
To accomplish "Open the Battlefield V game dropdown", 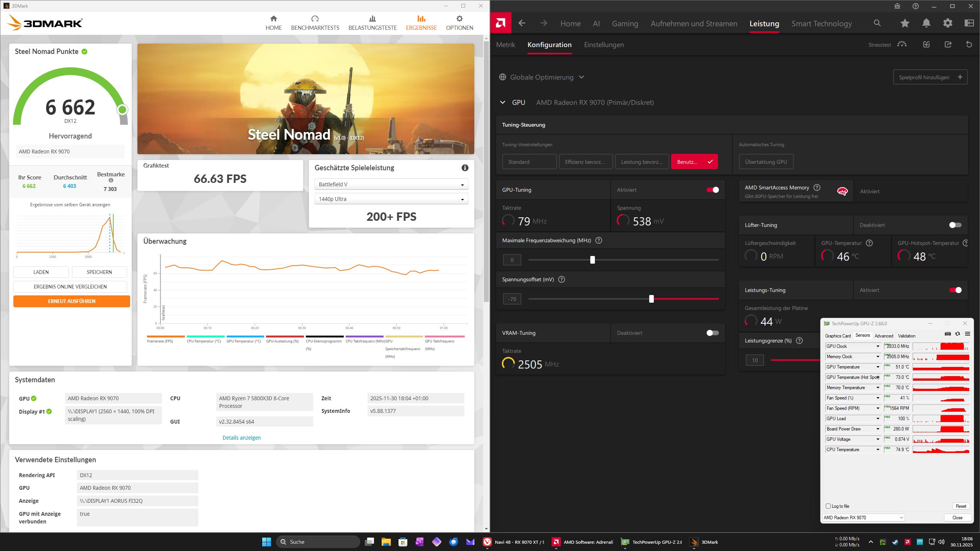I will 391,184.
